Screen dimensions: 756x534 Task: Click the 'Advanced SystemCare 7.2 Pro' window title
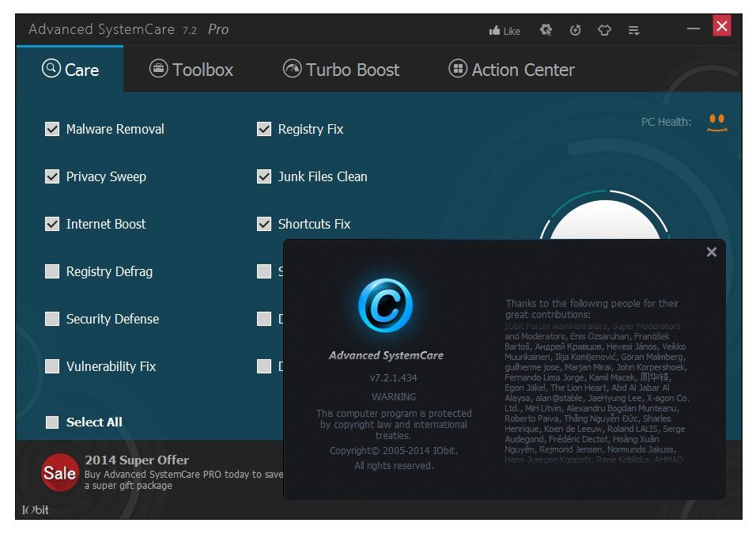point(129,29)
